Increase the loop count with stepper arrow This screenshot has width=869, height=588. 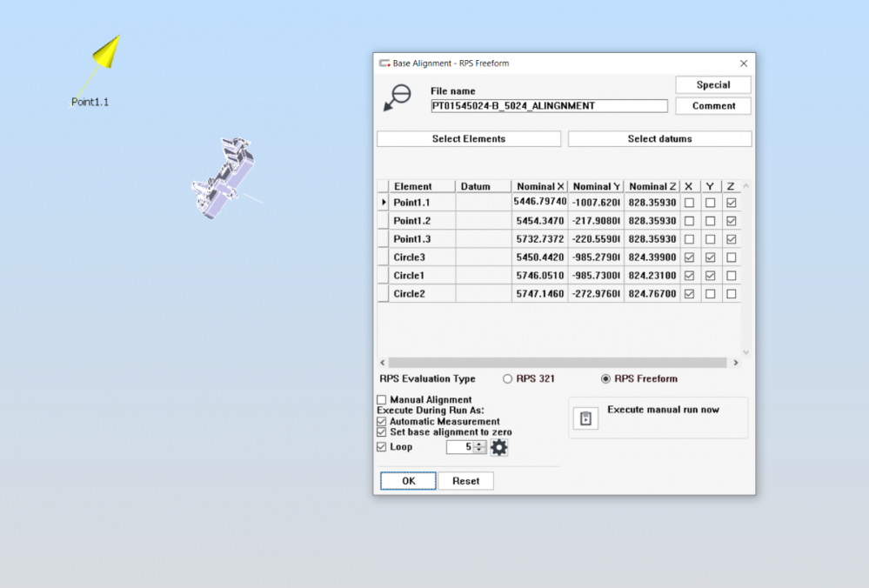[x=479, y=444]
